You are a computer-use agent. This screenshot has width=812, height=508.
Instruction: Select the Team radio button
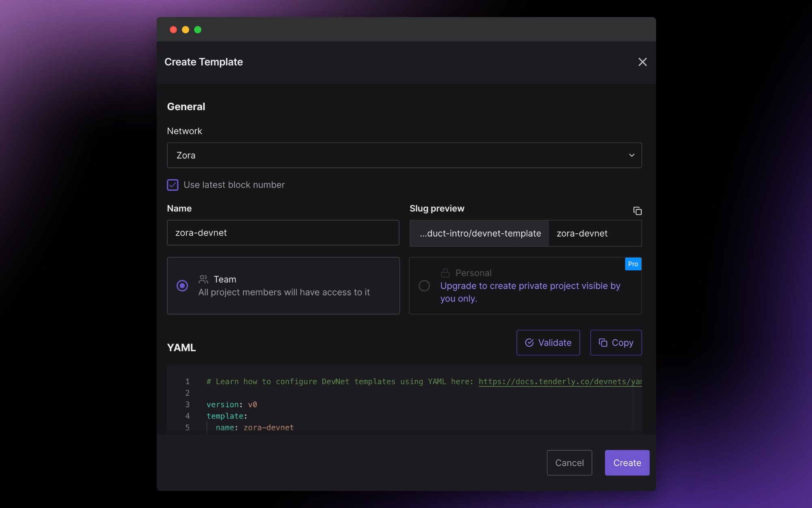click(182, 286)
